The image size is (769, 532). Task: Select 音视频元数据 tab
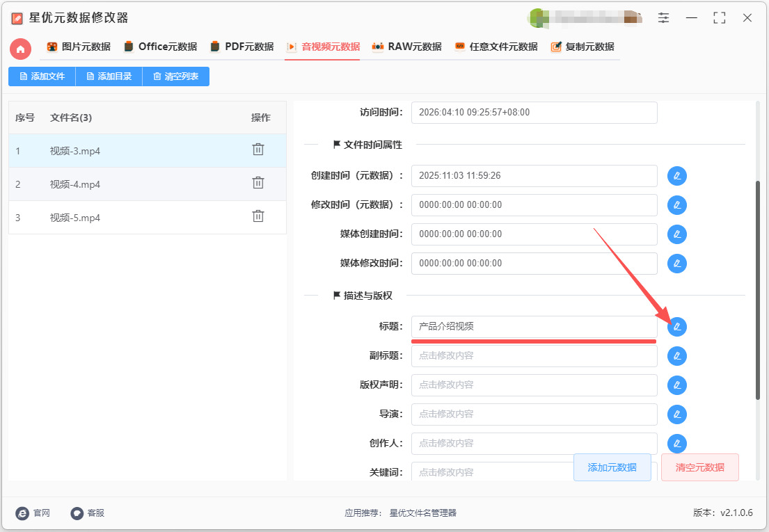323,47
